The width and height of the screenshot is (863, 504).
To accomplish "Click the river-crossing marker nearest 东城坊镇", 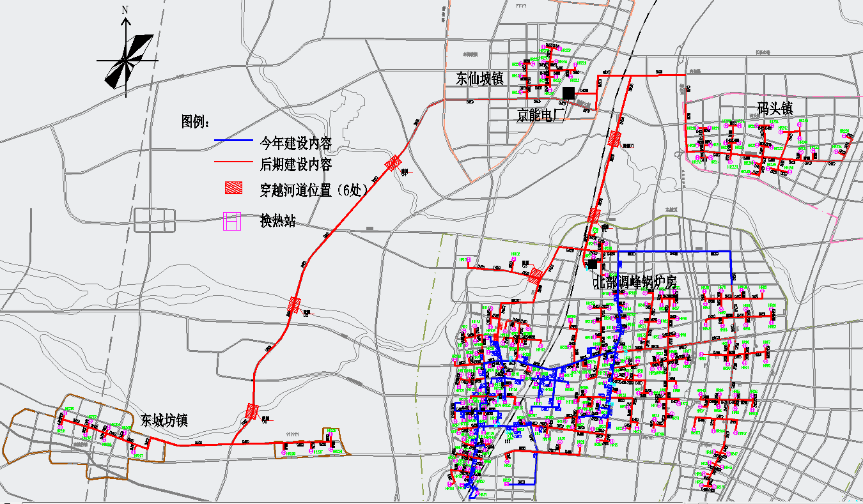I will [x=253, y=410].
